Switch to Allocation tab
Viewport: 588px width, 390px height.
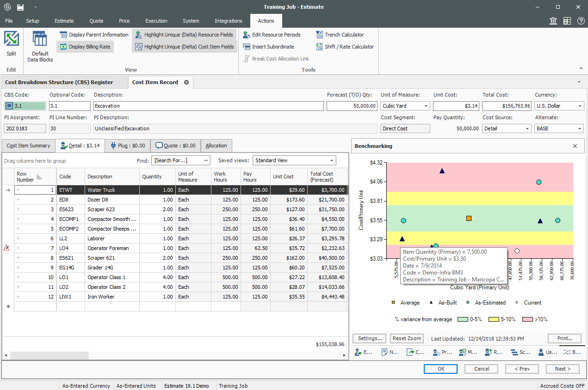point(217,146)
